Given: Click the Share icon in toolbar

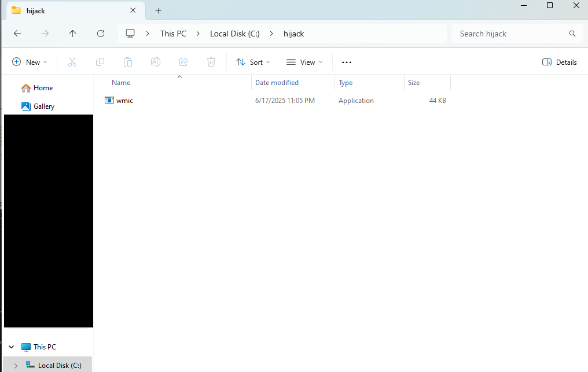Looking at the screenshot, I should click(183, 62).
